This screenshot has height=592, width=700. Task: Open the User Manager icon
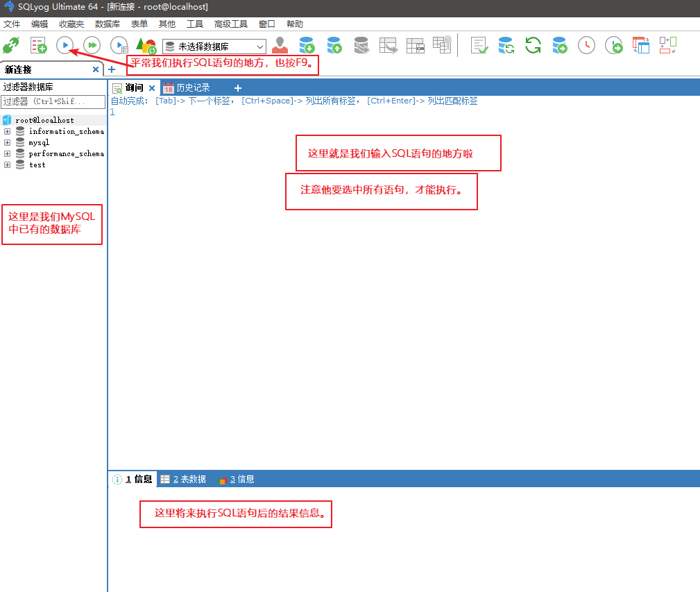pyautogui.click(x=280, y=45)
